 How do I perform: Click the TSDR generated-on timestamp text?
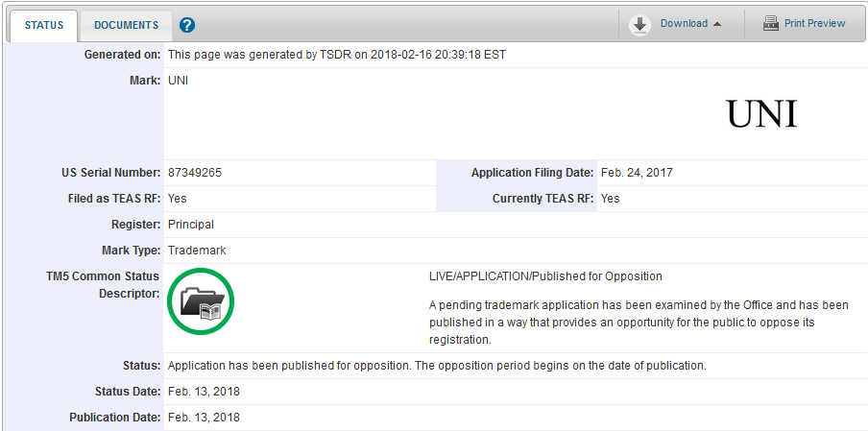pos(337,55)
